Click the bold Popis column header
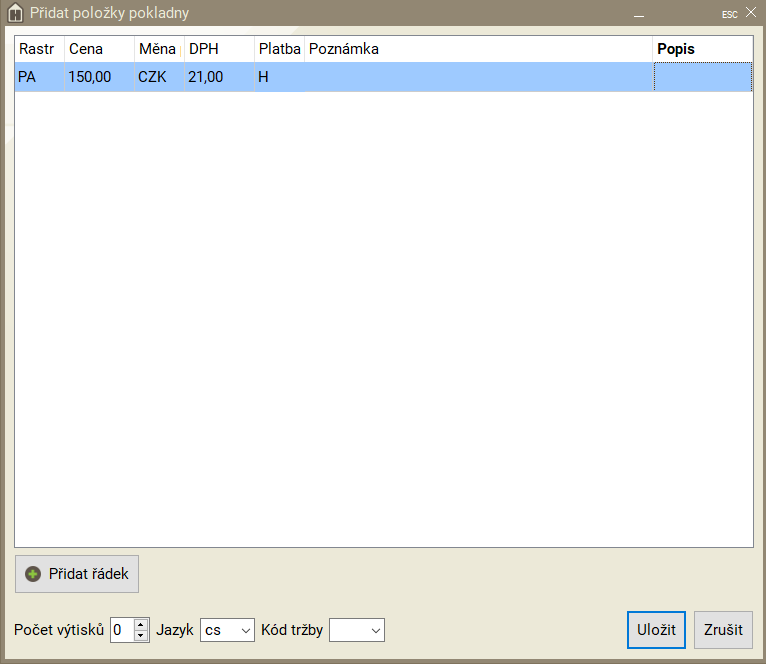This screenshot has width=766, height=664. [x=702, y=49]
